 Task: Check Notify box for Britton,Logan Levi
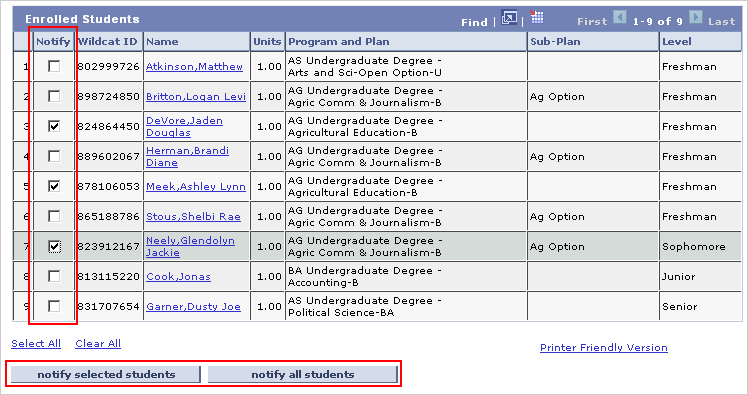pos(54,96)
